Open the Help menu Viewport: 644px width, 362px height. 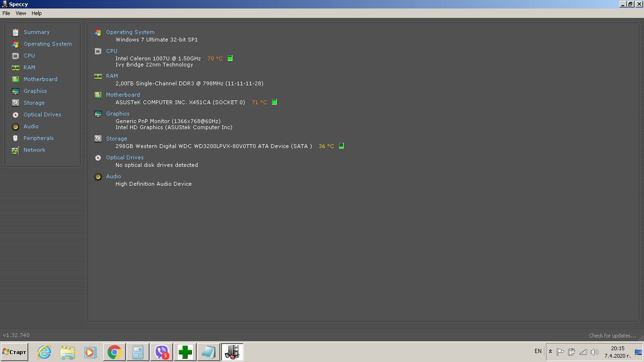tap(37, 13)
